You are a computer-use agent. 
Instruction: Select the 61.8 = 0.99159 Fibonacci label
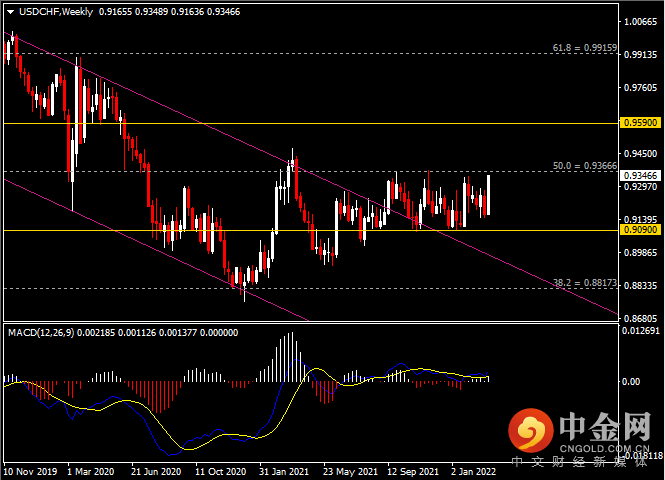[585, 47]
